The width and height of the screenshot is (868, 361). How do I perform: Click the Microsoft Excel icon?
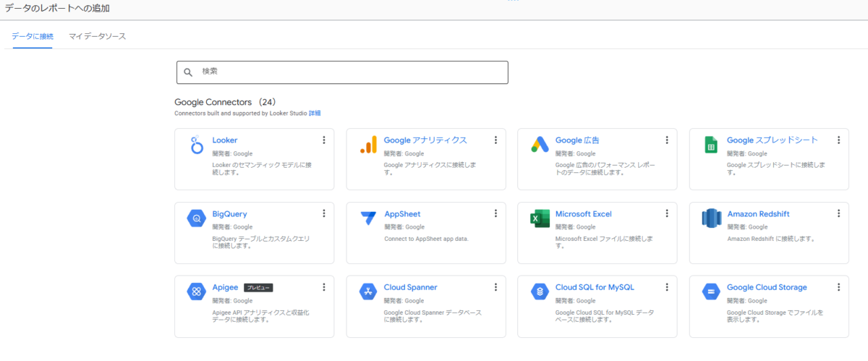[x=540, y=218]
